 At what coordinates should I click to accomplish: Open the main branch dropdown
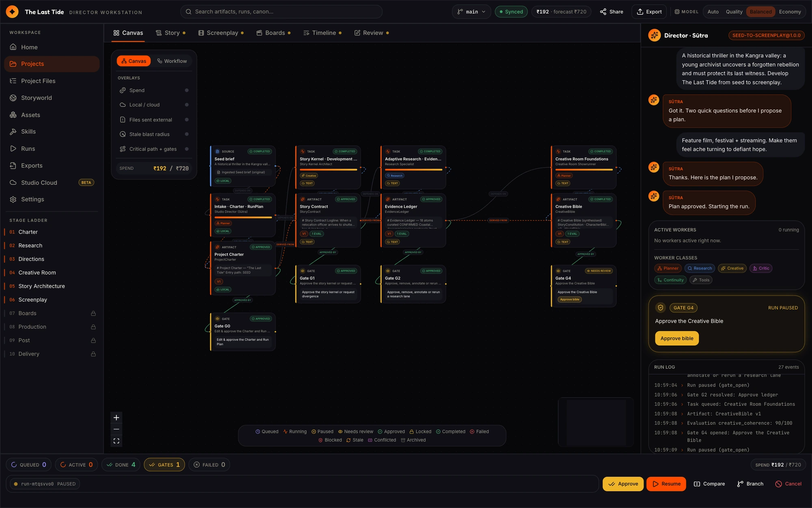471,12
